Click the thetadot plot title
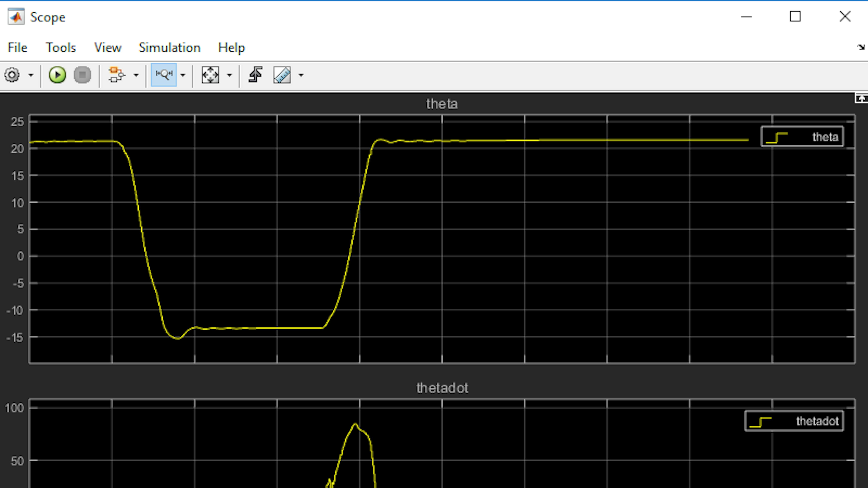Viewport: 868px width, 488px height. tap(442, 388)
